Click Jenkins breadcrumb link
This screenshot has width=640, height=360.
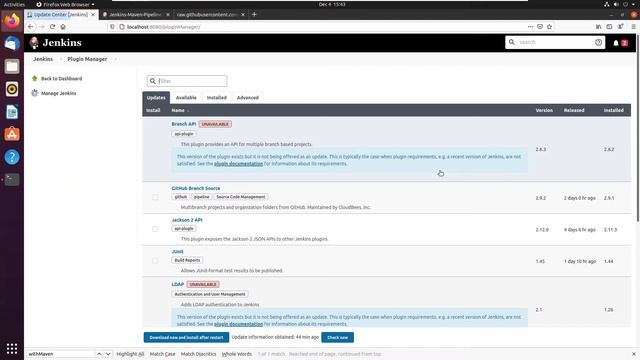43,59
